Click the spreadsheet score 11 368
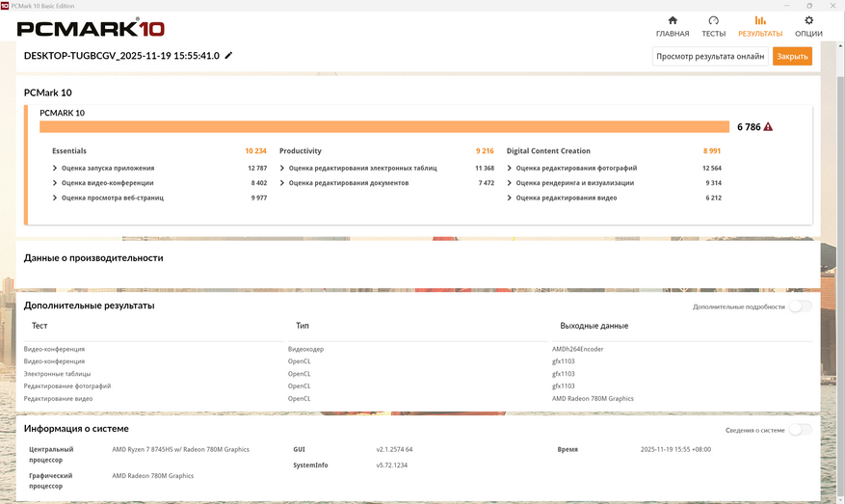Viewport: 845px width, 504px height. pyautogui.click(x=485, y=169)
